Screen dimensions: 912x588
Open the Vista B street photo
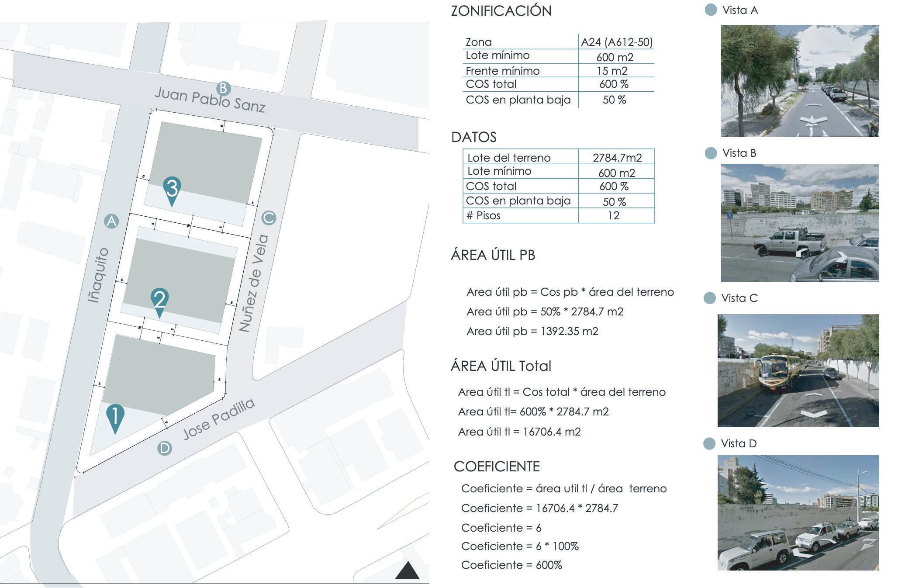click(x=799, y=223)
